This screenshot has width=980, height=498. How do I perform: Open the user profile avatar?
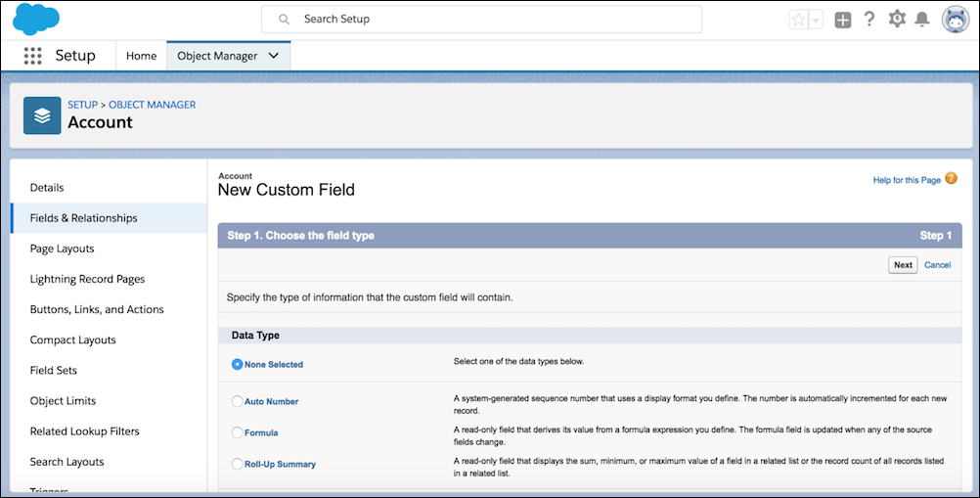click(x=955, y=20)
